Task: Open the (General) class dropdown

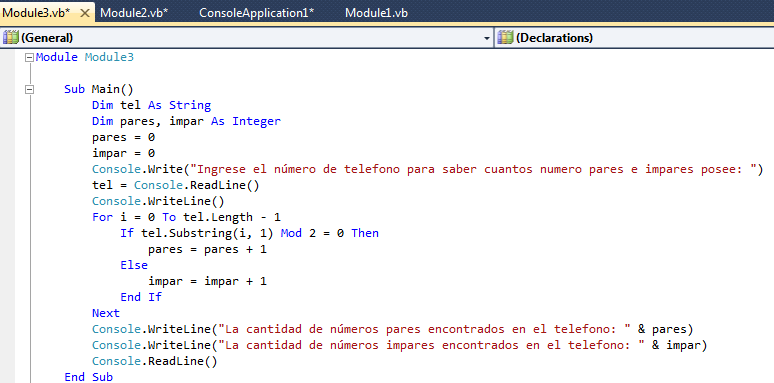Action: (x=247, y=38)
